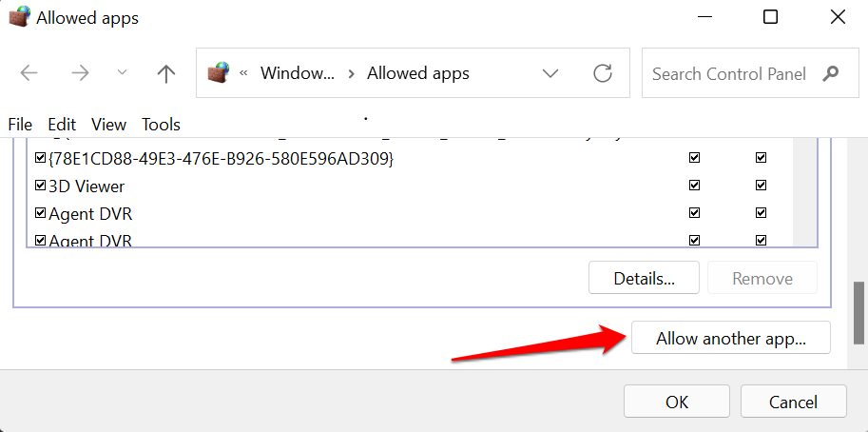Focus the Search Control Panel field
The width and height of the screenshot is (868, 432).
(728, 73)
